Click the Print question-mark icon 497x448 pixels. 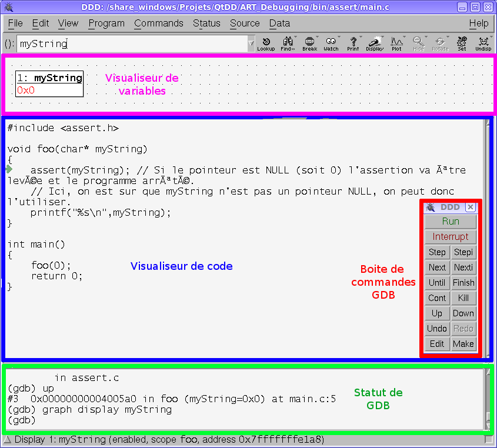pos(353,44)
